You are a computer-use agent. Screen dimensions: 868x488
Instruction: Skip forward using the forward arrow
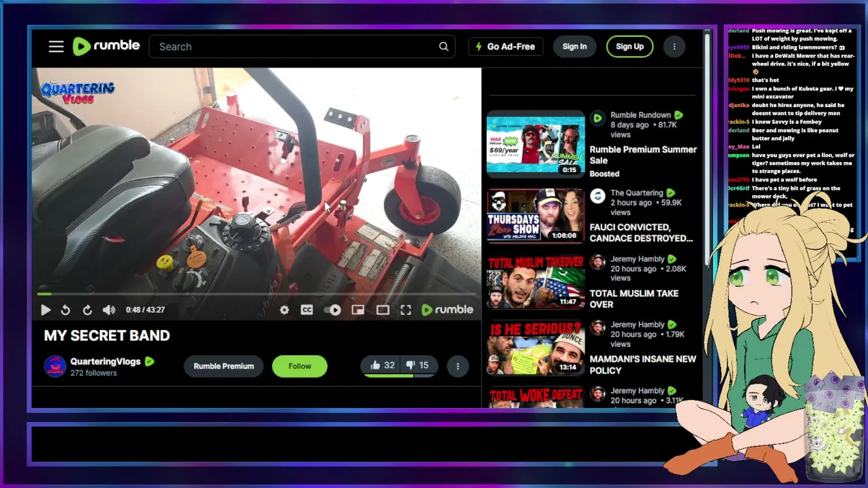87,310
